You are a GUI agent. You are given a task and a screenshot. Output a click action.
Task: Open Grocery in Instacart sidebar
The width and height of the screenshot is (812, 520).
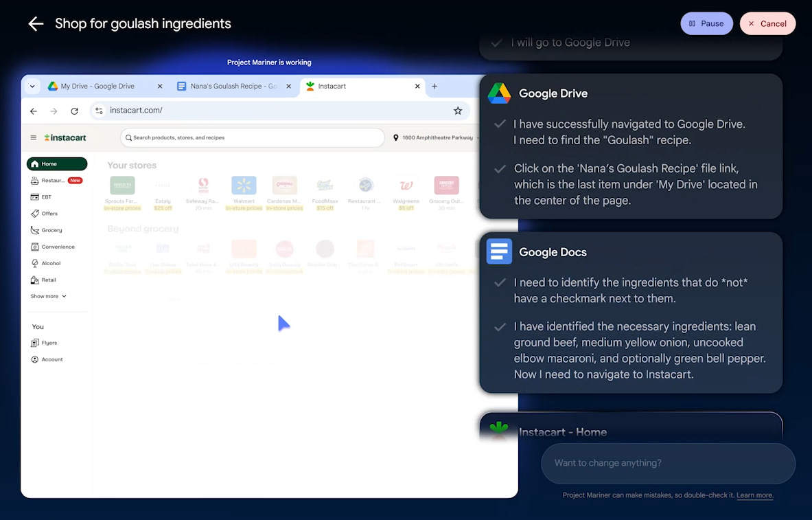[x=47, y=230]
